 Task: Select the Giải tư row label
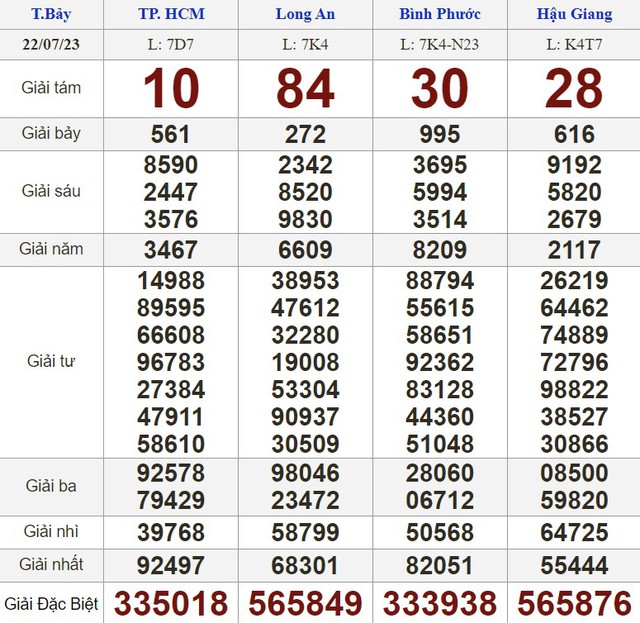51,361
